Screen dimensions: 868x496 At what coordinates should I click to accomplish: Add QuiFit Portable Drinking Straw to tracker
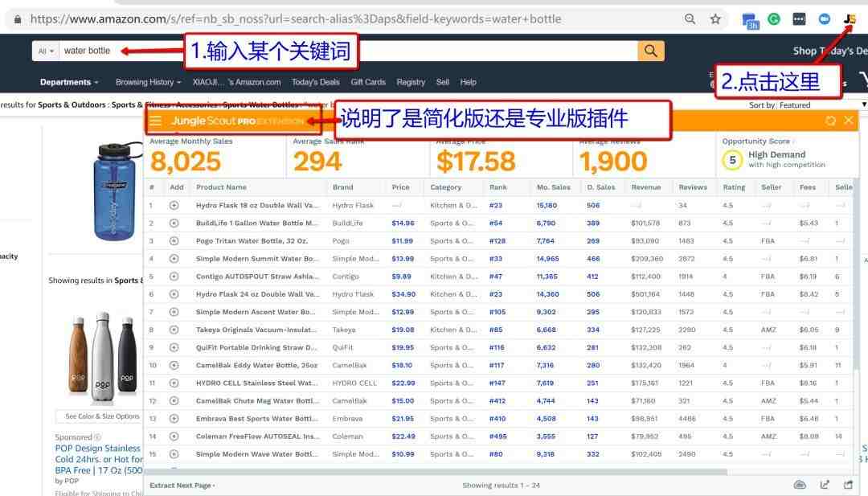coord(174,347)
